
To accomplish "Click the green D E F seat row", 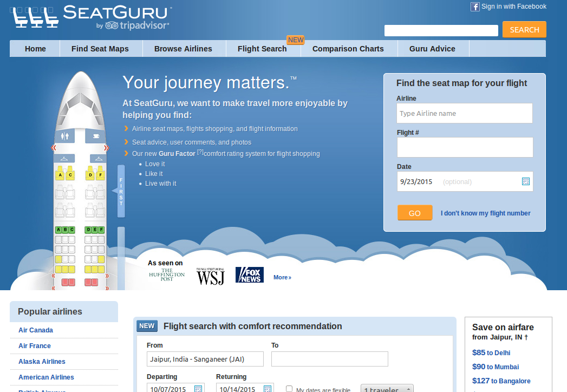I will pos(95,230).
